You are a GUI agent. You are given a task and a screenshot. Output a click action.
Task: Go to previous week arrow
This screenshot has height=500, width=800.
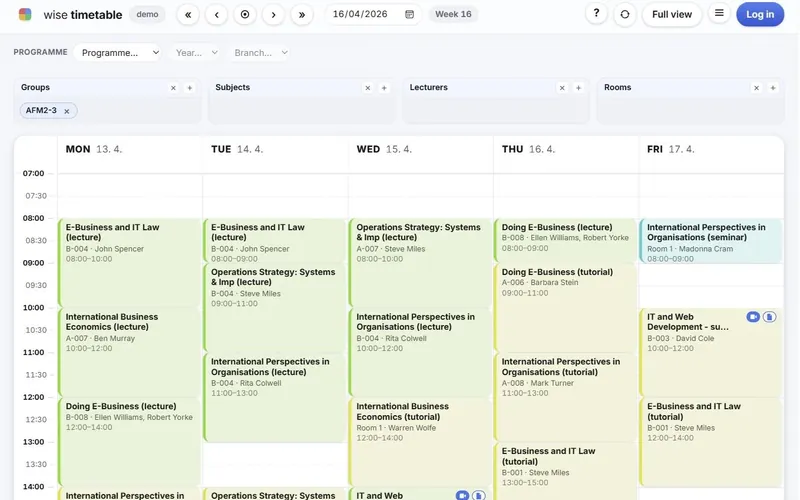coord(216,14)
